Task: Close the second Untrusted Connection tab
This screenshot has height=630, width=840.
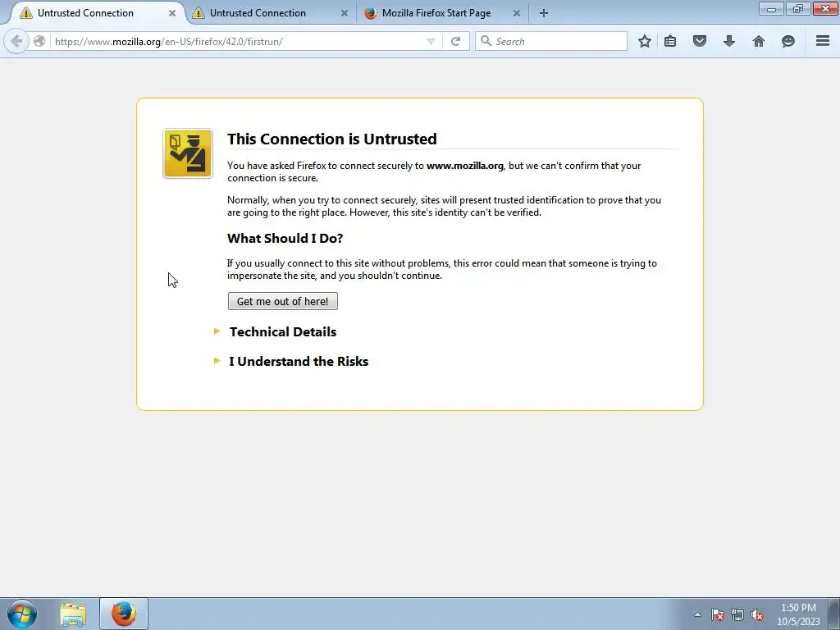Action: (x=345, y=13)
